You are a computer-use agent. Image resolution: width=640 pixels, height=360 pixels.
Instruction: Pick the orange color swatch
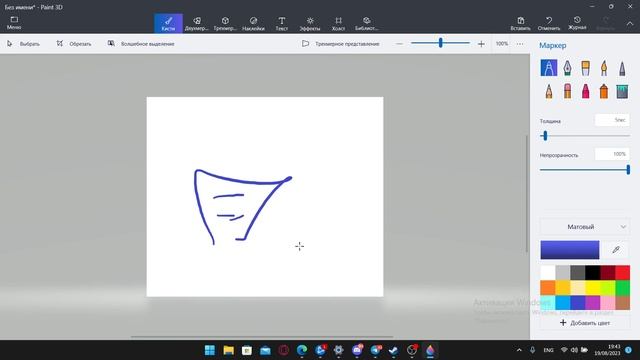click(x=548, y=288)
